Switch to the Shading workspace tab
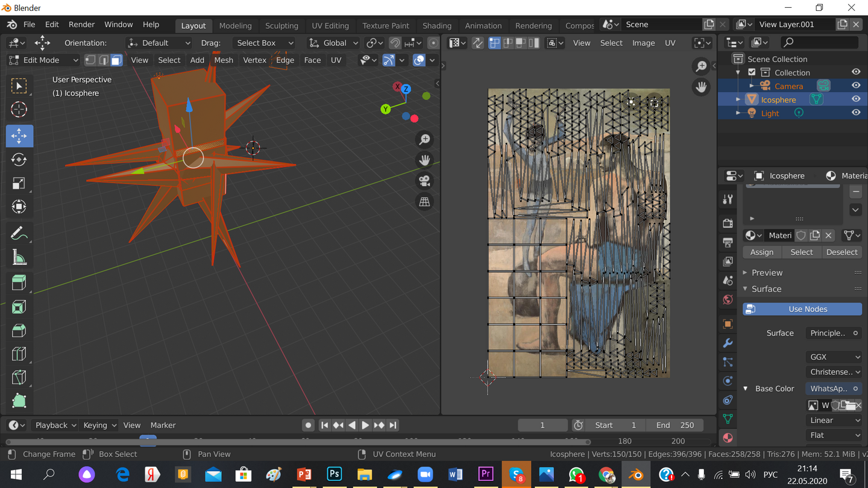 click(437, 25)
